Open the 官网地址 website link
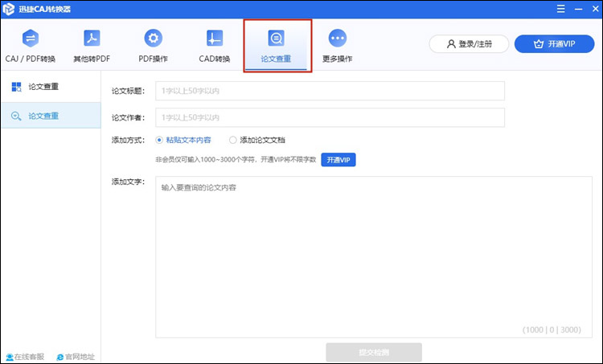 tap(76, 357)
